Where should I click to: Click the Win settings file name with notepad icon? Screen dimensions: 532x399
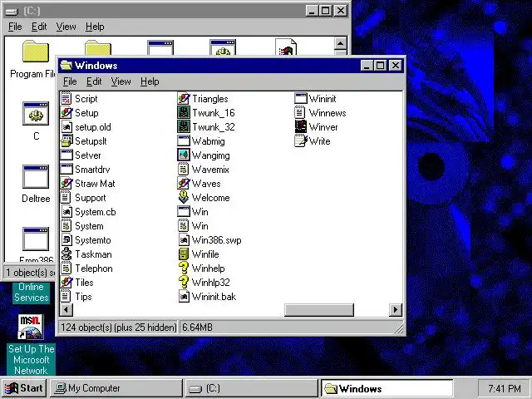[x=200, y=226]
